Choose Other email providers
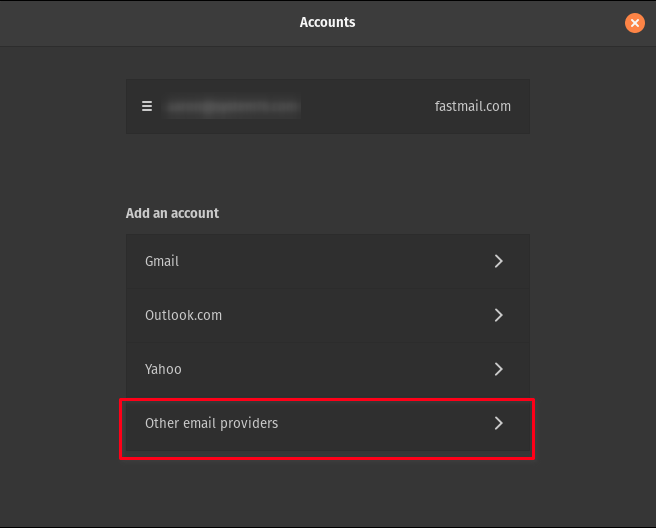Image resolution: width=656 pixels, height=528 pixels. [328, 423]
